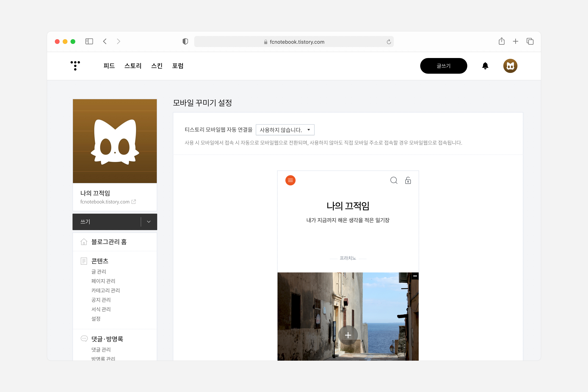Screen dimensions: 588x392
Task: Open the mobile web auto-connect dropdown
Action: tap(285, 130)
